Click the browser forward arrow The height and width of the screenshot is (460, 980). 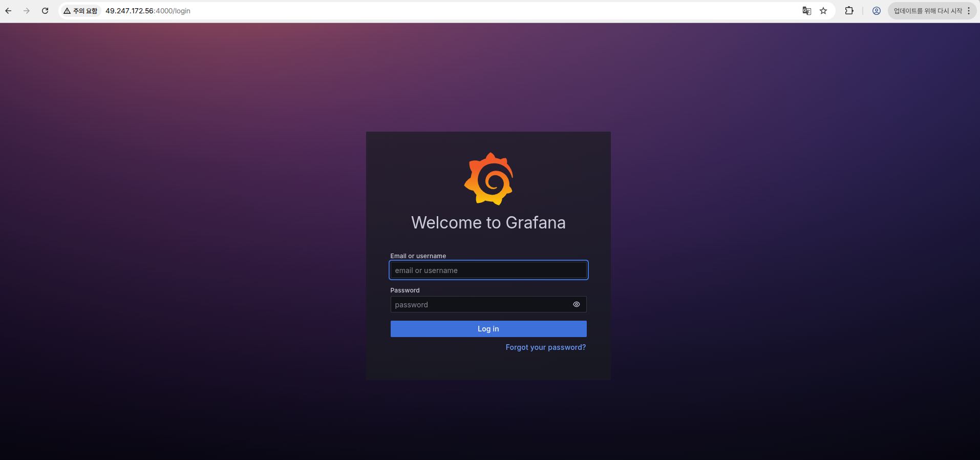pos(27,11)
